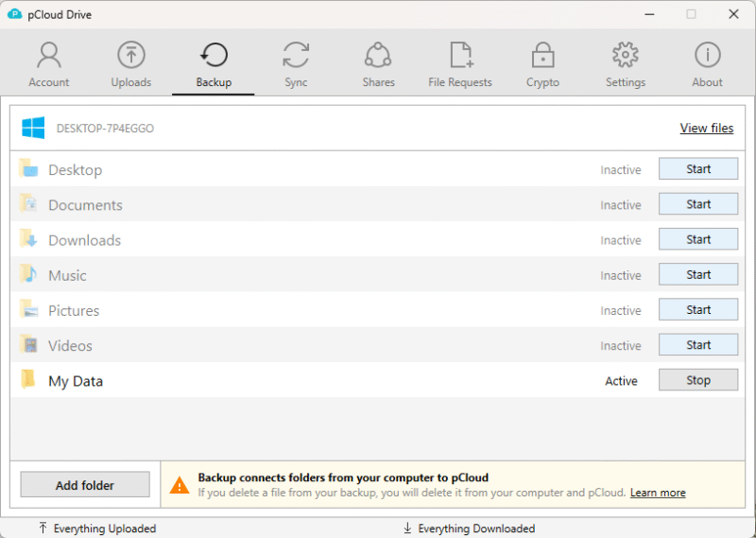Open the Uploads arrow icon

pyautogui.click(x=131, y=55)
